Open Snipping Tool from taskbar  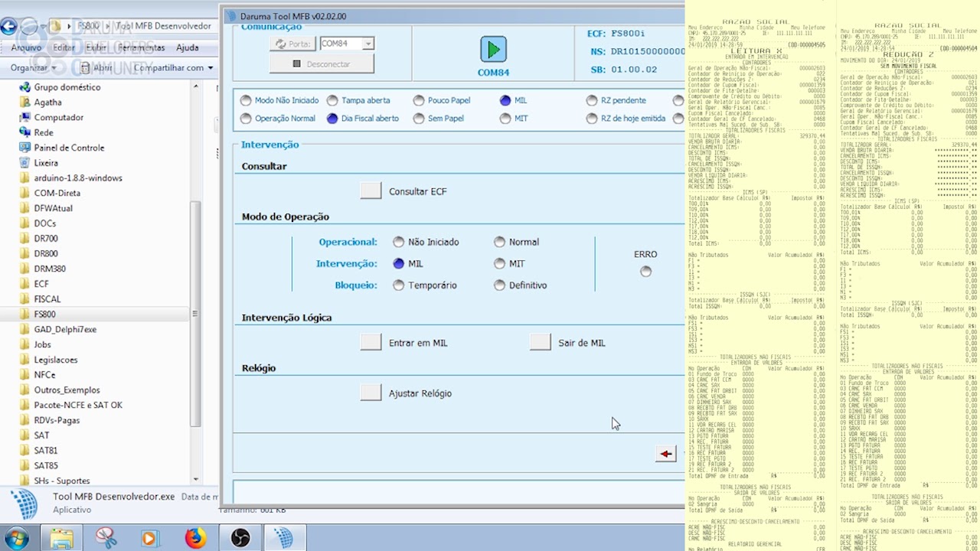click(x=106, y=538)
